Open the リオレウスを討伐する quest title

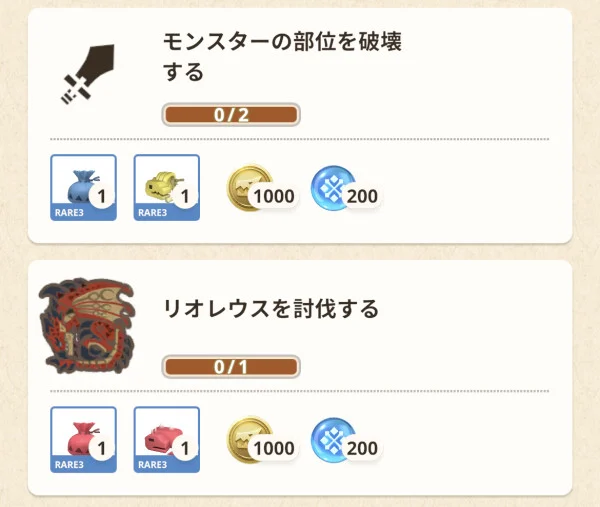pyautogui.click(x=271, y=309)
